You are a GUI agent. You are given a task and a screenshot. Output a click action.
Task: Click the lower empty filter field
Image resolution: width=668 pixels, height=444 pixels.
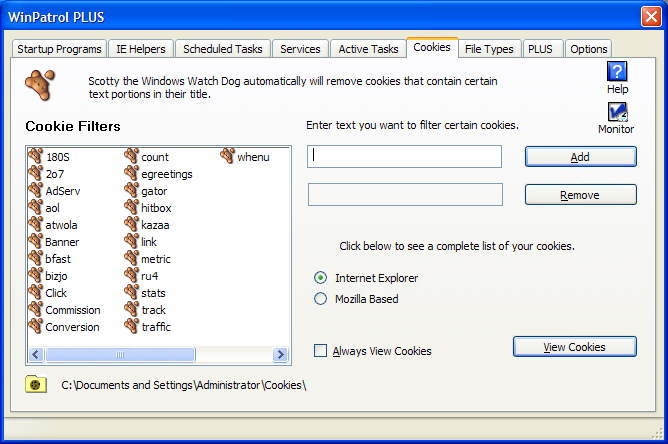[x=405, y=194]
